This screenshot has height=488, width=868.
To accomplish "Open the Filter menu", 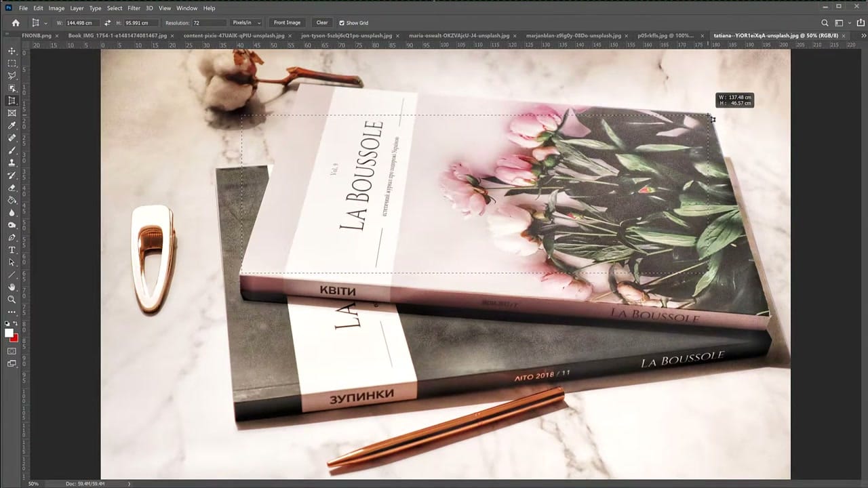I will coord(134,8).
